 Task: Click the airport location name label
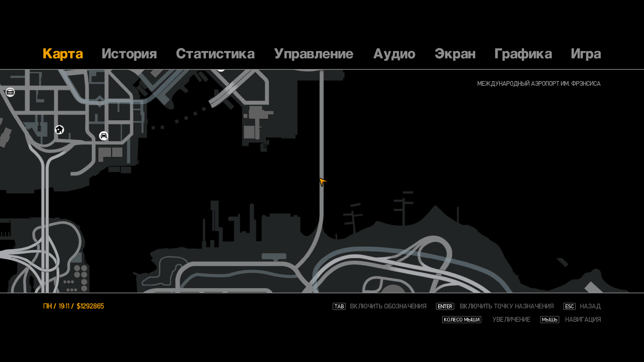point(539,83)
